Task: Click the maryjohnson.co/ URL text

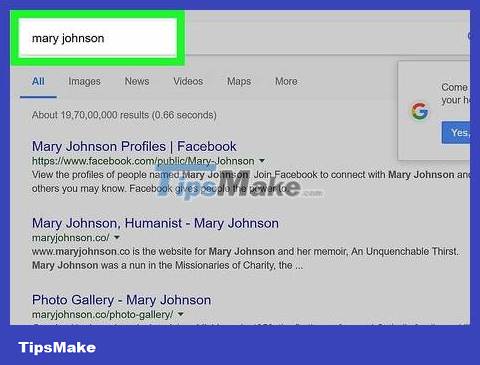Action: tap(70, 238)
